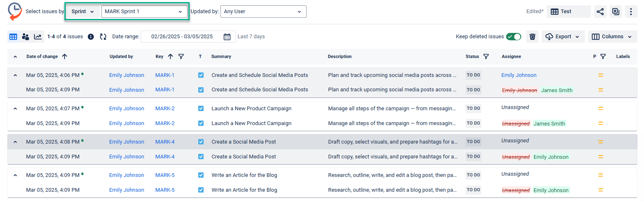Click the trash deleted issues icon

(x=532, y=37)
